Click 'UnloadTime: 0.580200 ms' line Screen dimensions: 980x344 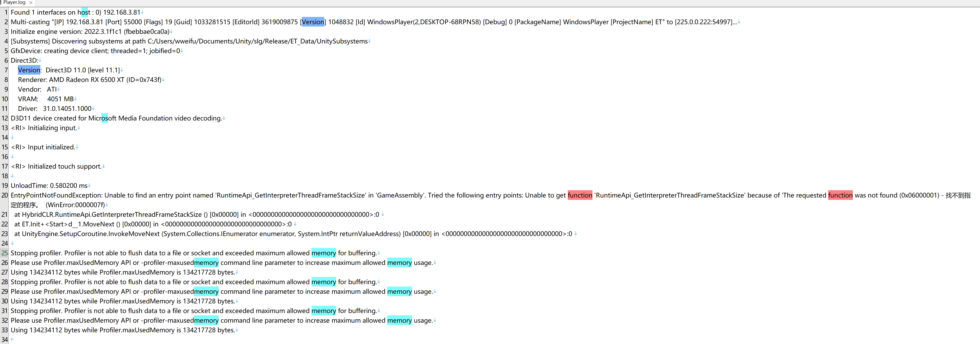pyautogui.click(x=49, y=186)
